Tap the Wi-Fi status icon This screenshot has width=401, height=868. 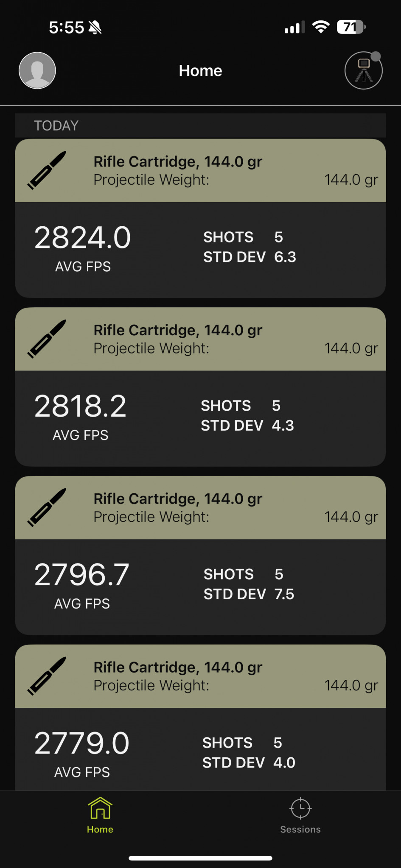coord(321,27)
